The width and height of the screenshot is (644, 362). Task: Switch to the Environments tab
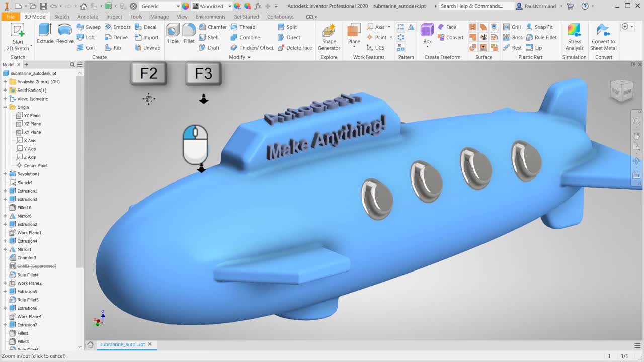[210, 17]
